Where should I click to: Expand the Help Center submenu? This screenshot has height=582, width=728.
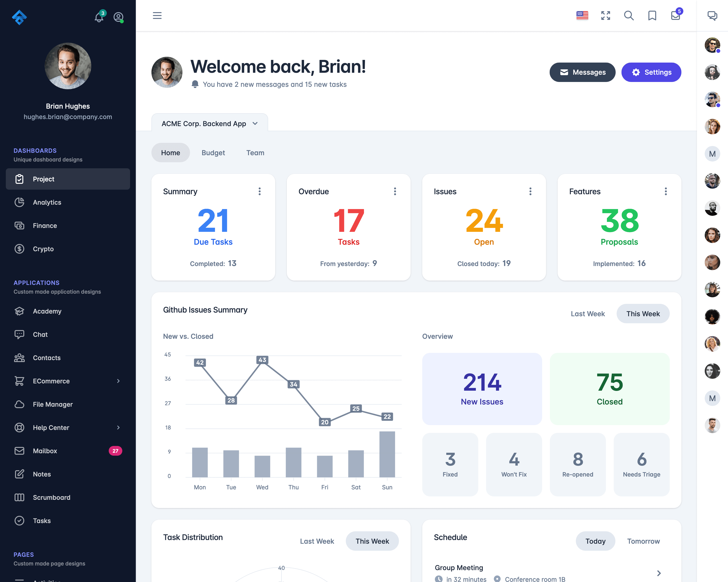pyautogui.click(x=117, y=428)
